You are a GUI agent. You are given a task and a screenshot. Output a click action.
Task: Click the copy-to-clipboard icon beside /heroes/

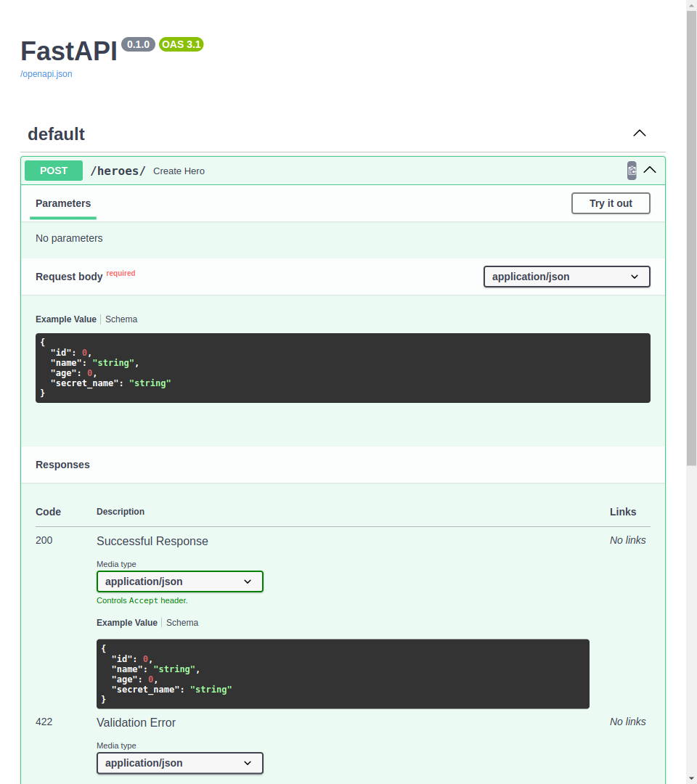tap(632, 171)
